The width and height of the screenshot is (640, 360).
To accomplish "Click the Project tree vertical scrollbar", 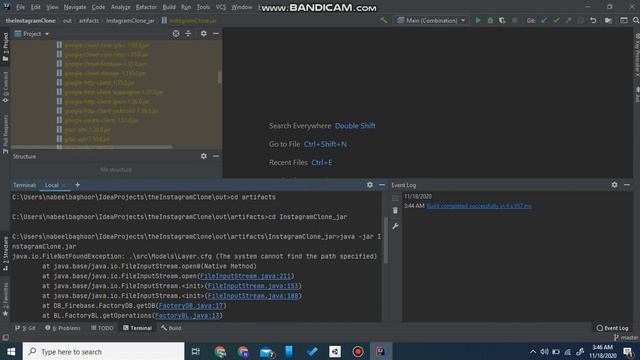I will coord(220,77).
